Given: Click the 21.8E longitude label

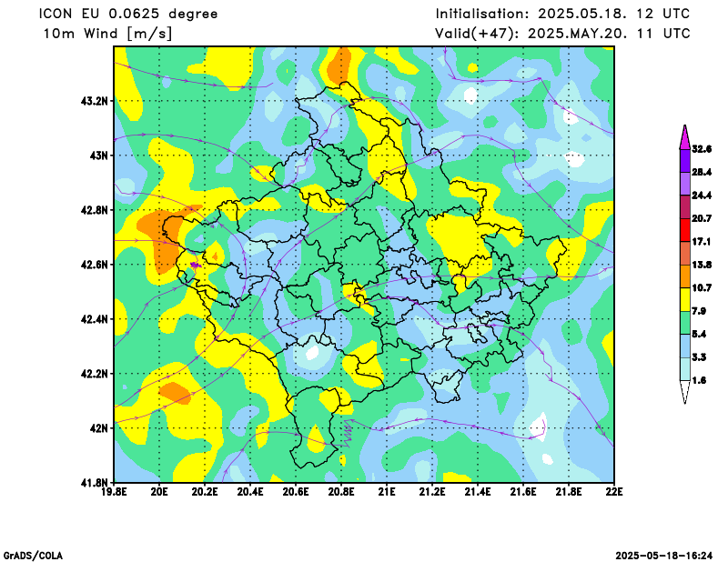Looking at the screenshot, I should 569,492.
